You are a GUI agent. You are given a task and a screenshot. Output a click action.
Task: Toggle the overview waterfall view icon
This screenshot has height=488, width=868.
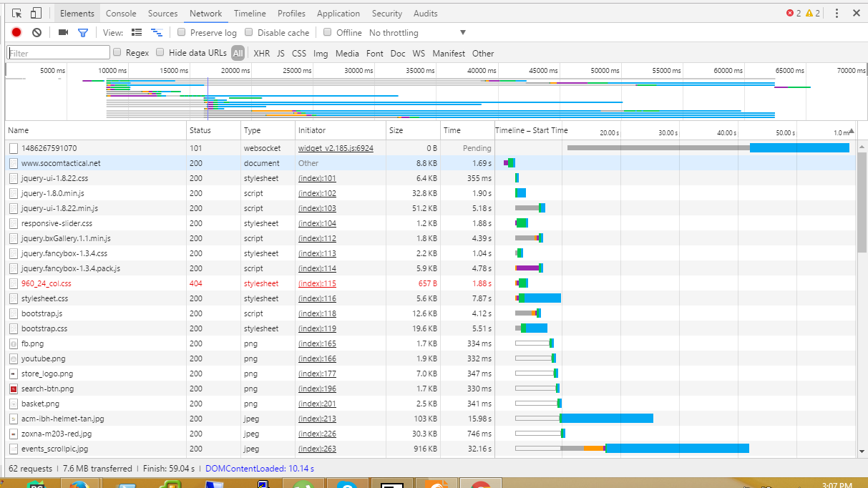pyautogui.click(x=157, y=32)
